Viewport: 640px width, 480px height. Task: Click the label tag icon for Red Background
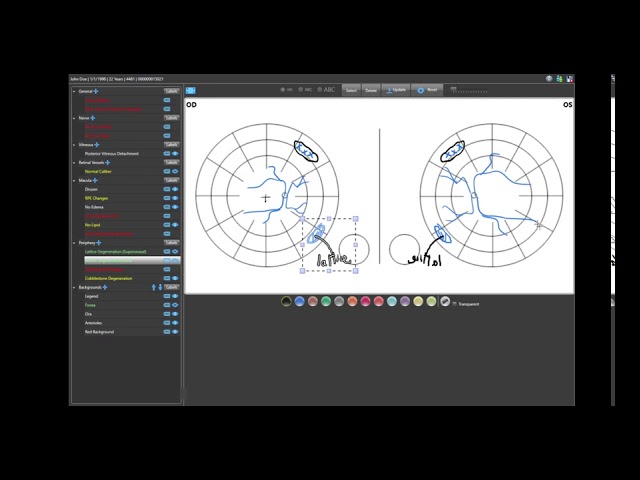[167, 332]
